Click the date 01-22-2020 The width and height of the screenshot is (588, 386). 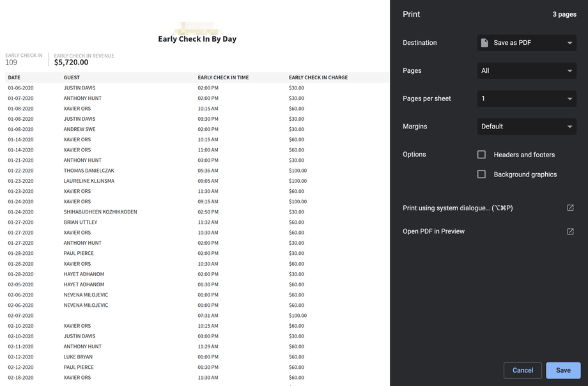coord(20,171)
